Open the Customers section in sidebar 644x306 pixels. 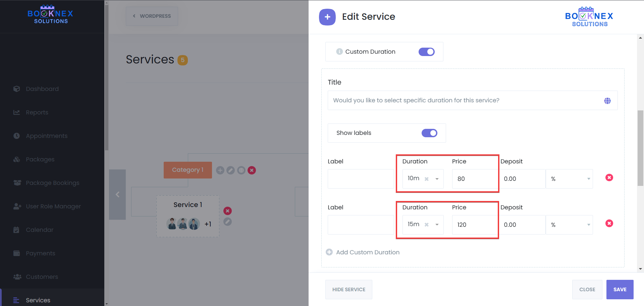42,277
